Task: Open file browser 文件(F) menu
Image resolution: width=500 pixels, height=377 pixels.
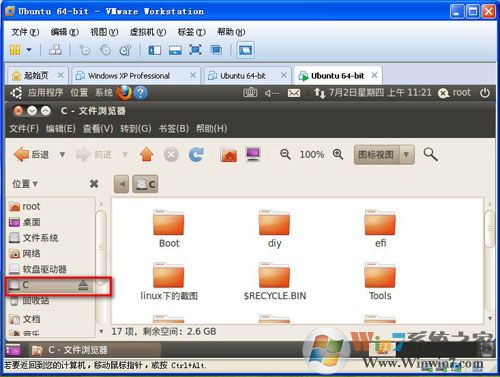Action: coord(24,128)
